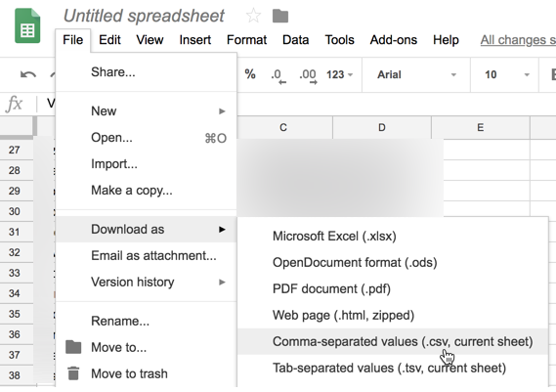Download as OpenDocument format (.ods)

[393, 263]
